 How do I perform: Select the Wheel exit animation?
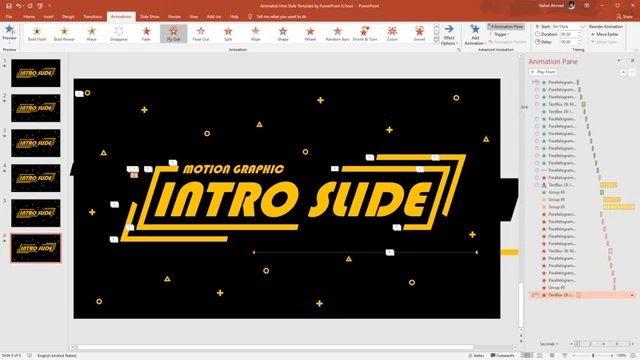tap(310, 33)
